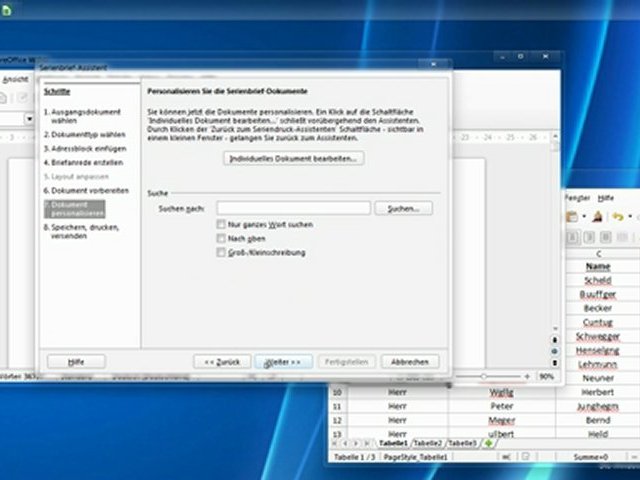
Task: Open the Fenster menu in Calc
Action: [578, 198]
